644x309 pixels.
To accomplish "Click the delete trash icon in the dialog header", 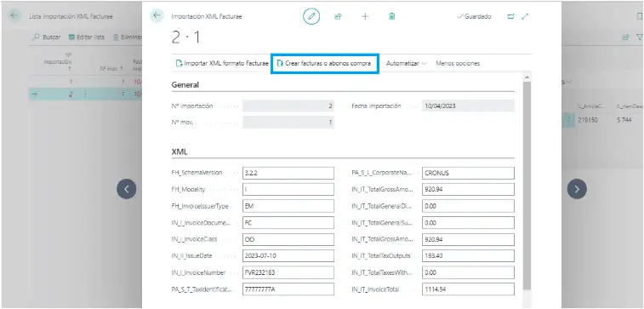I will click(392, 16).
